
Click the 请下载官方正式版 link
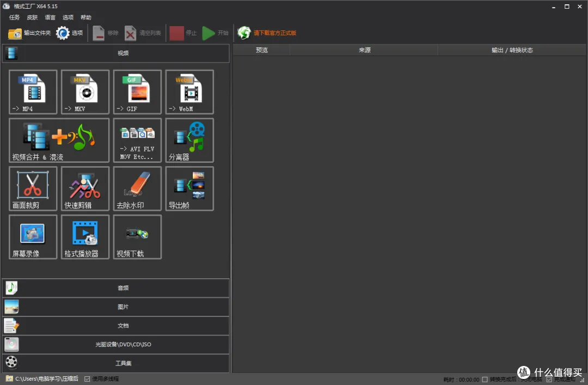(x=275, y=33)
